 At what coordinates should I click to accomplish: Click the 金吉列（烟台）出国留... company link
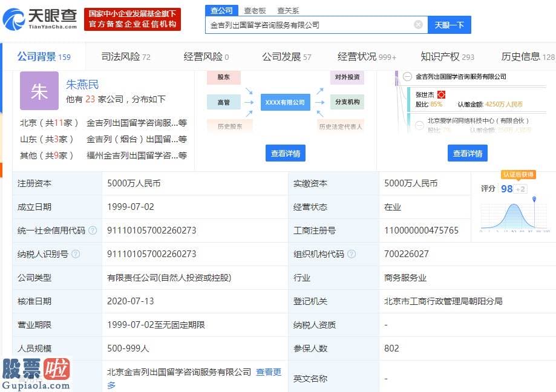(x=137, y=139)
